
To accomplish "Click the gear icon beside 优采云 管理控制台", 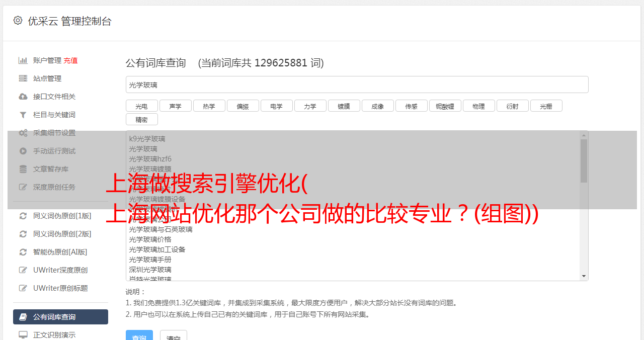I will click(18, 21).
